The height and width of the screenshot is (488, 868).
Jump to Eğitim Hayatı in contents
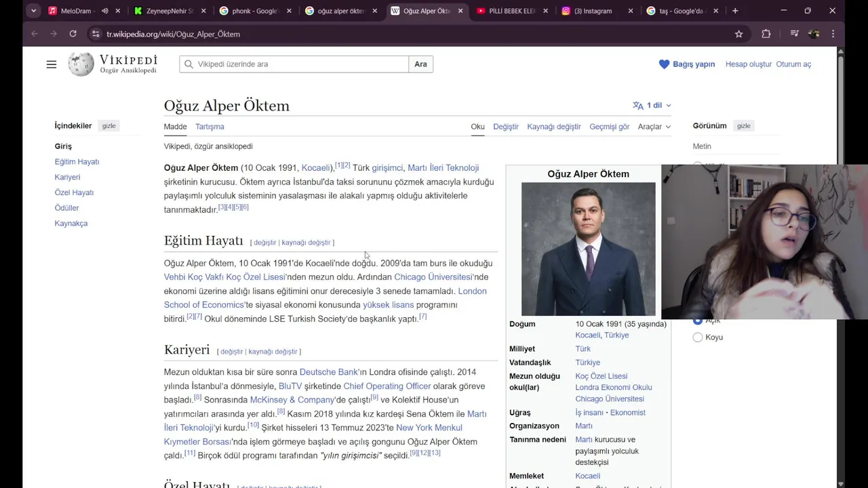click(x=77, y=162)
